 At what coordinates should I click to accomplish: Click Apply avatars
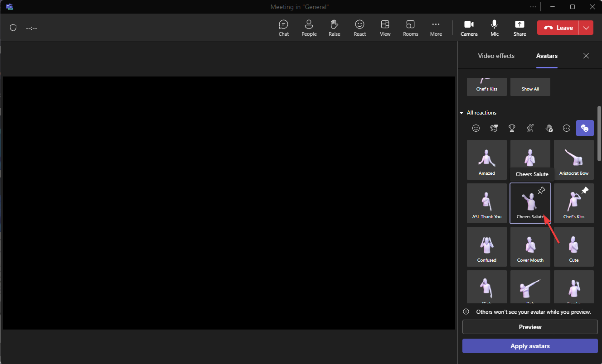tap(530, 346)
